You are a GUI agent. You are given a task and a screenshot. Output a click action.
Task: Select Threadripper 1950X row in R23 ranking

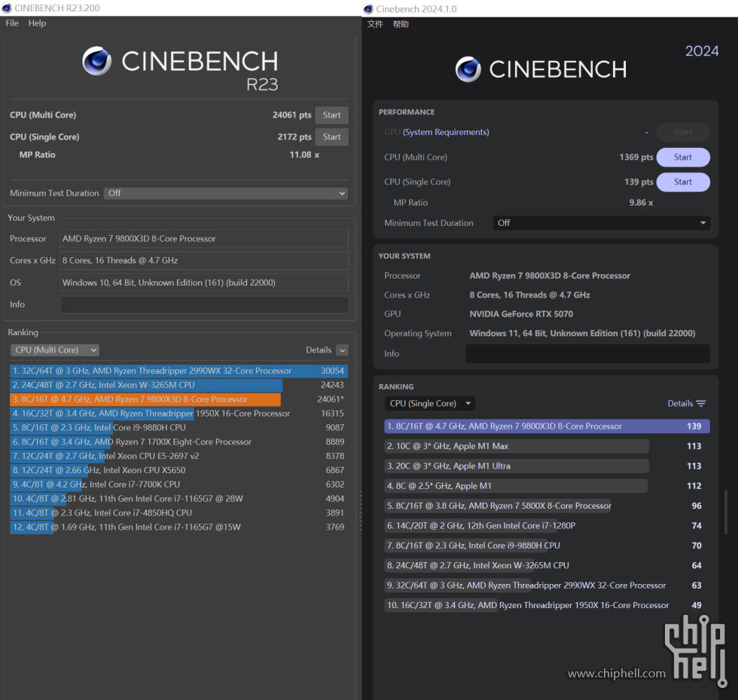point(179,413)
